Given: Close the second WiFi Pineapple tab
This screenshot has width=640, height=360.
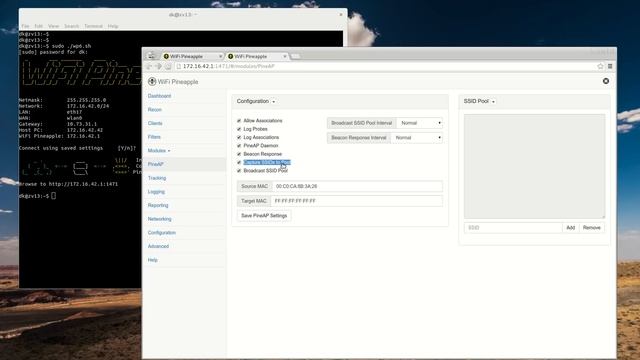Looking at the screenshot, I should coord(284,56).
